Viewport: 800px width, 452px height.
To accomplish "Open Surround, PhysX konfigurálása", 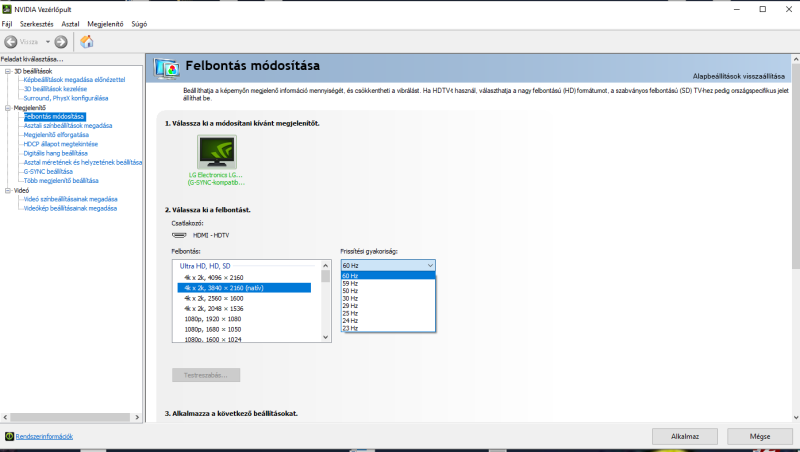I will click(x=66, y=98).
